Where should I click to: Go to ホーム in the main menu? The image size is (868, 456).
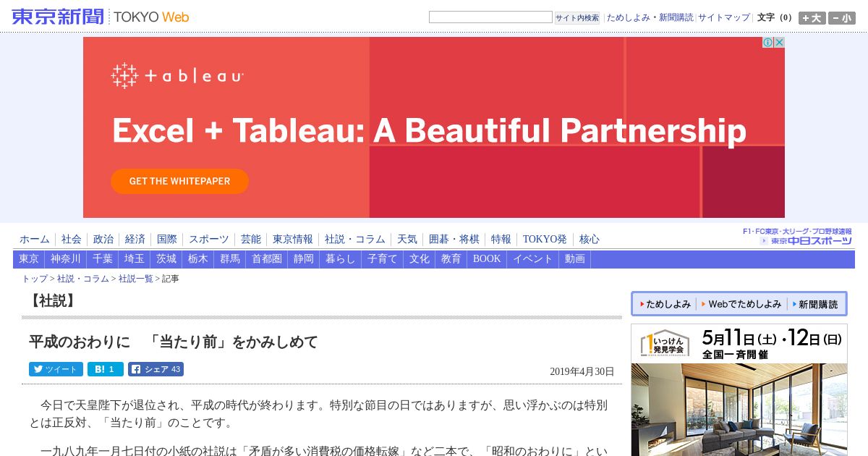(x=35, y=239)
